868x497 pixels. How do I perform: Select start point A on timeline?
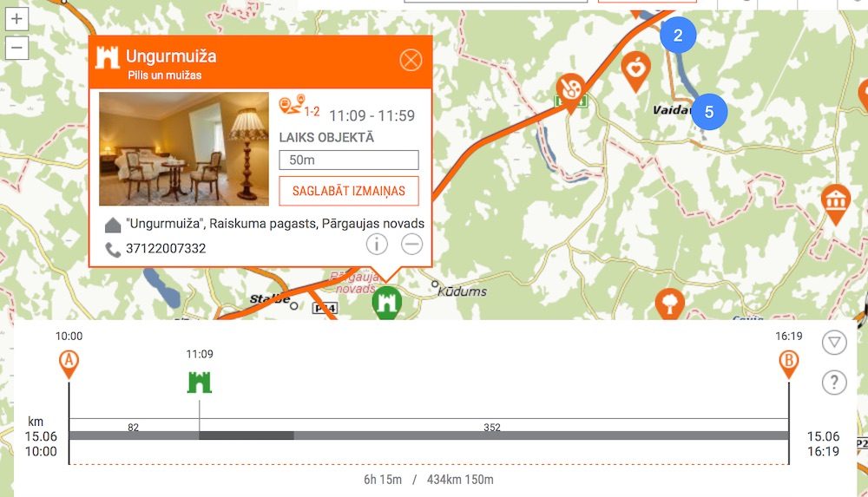69,364
